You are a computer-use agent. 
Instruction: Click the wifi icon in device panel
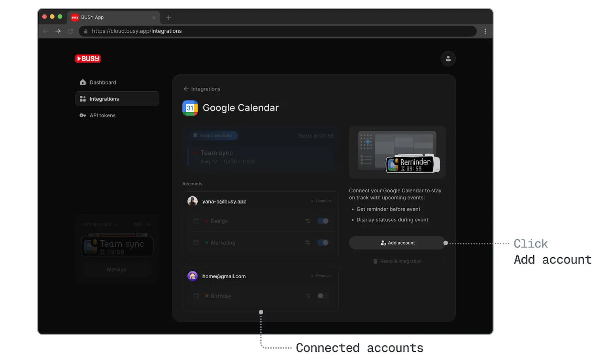tap(149, 224)
